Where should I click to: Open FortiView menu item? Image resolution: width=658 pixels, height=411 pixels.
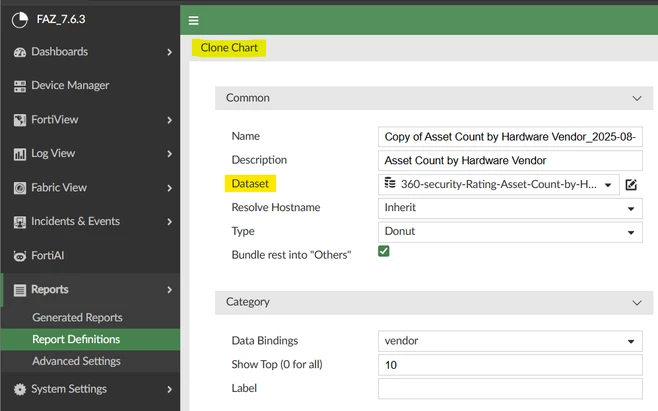tap(90, 120)
